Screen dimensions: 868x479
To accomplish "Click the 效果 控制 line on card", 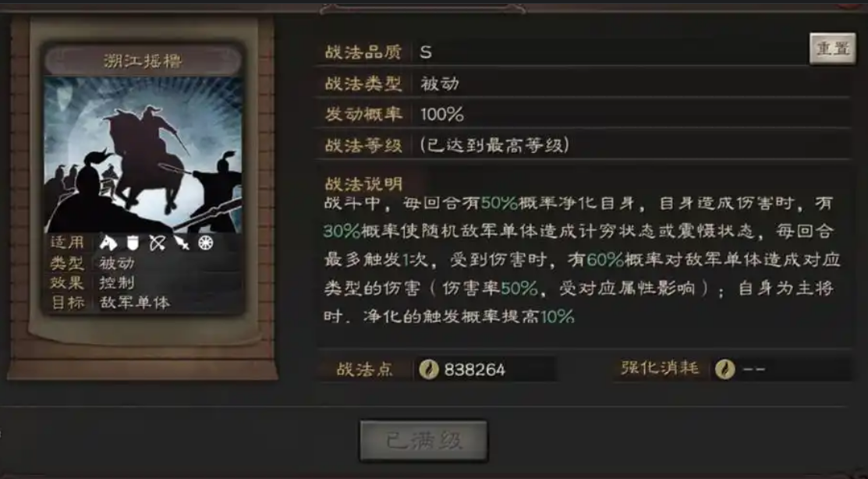I will tap(93, 282).
